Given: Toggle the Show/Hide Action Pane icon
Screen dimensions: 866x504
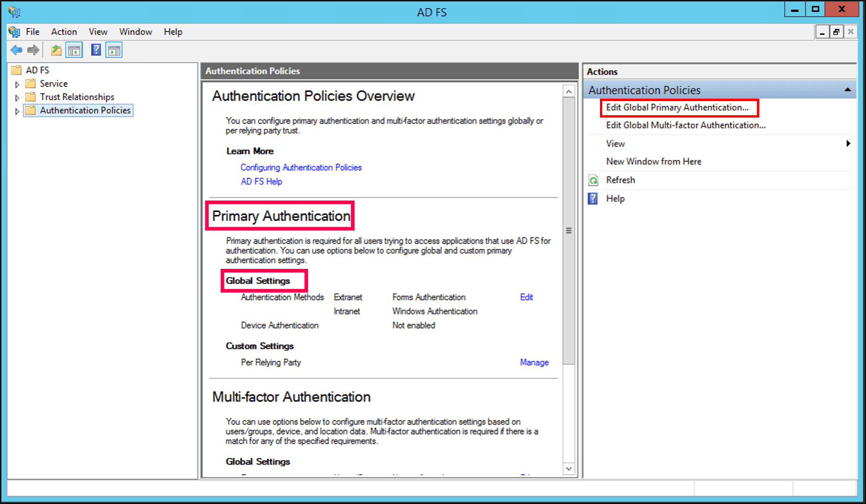Looking at the screenshot, I should pos(114,50).
